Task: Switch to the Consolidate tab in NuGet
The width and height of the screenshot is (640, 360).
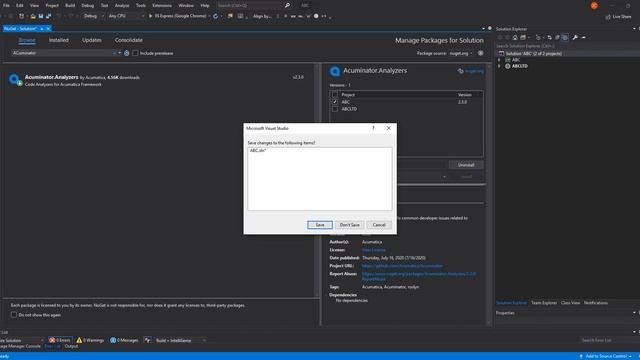Action: [x=129, y=40]
